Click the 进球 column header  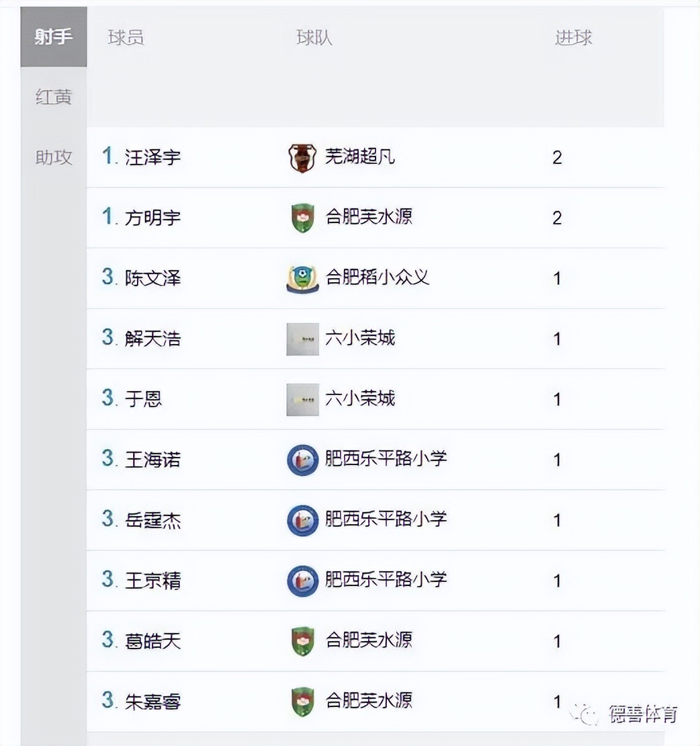point(573,37)
